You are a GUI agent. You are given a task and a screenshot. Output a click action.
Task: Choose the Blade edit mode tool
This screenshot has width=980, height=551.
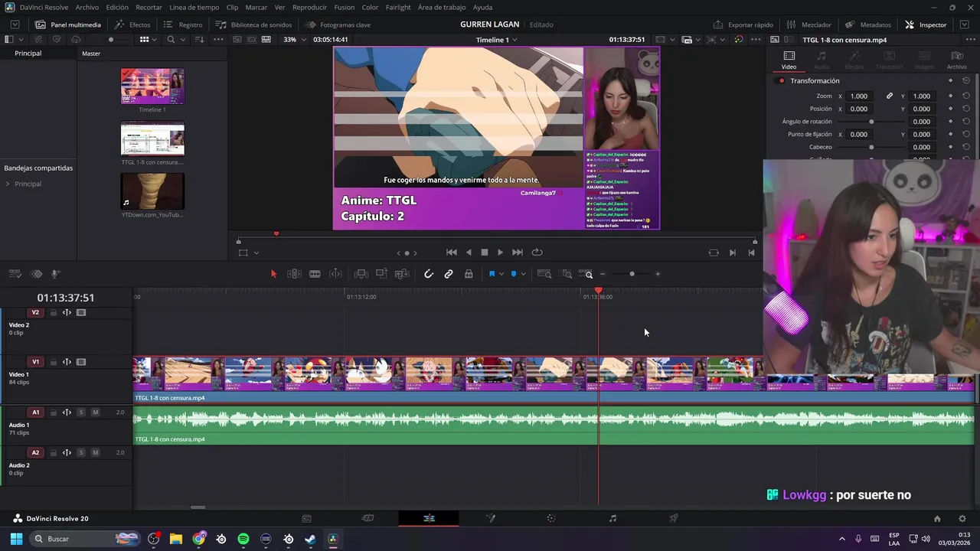(315, 274)
